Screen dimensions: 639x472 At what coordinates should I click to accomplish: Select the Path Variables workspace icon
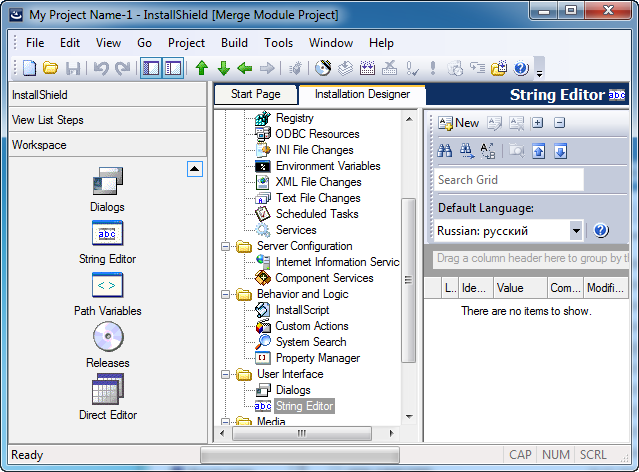108,286
